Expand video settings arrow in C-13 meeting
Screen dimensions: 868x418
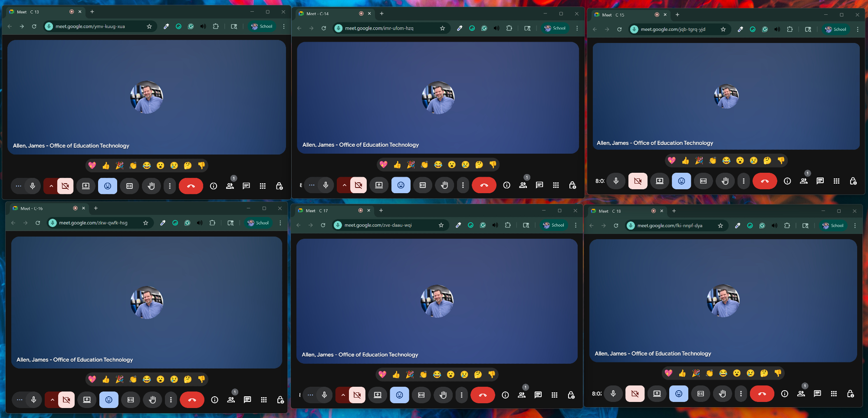point(51,186)
